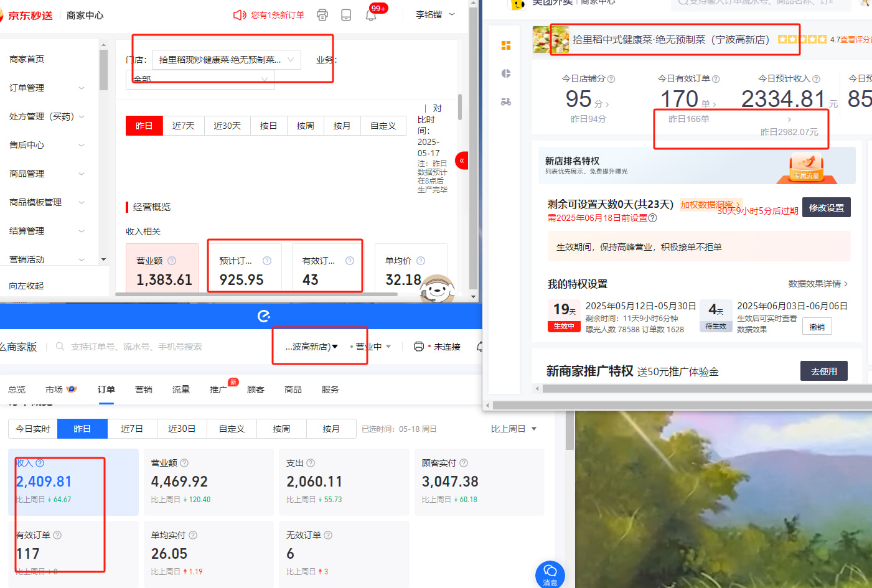Open the 业务 全部 dropdown in JD
The image size is (872, 588).
tap(200, 79)
